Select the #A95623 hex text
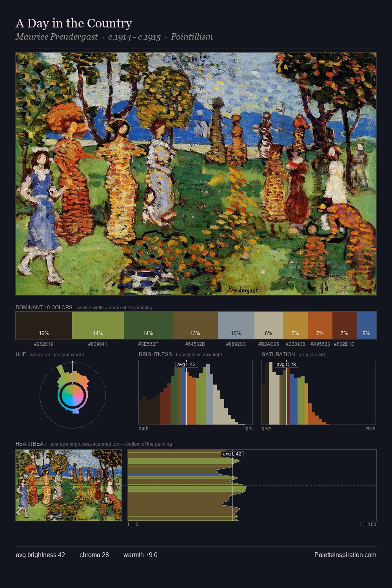The width and height of the screenshot is (392, 588). point(320,344)
